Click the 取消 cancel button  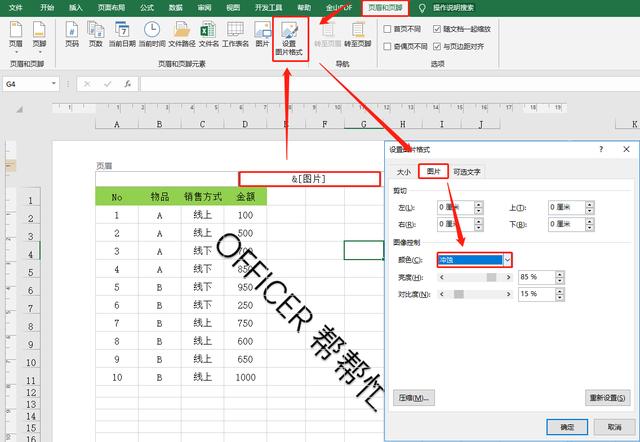pos(614,427)
